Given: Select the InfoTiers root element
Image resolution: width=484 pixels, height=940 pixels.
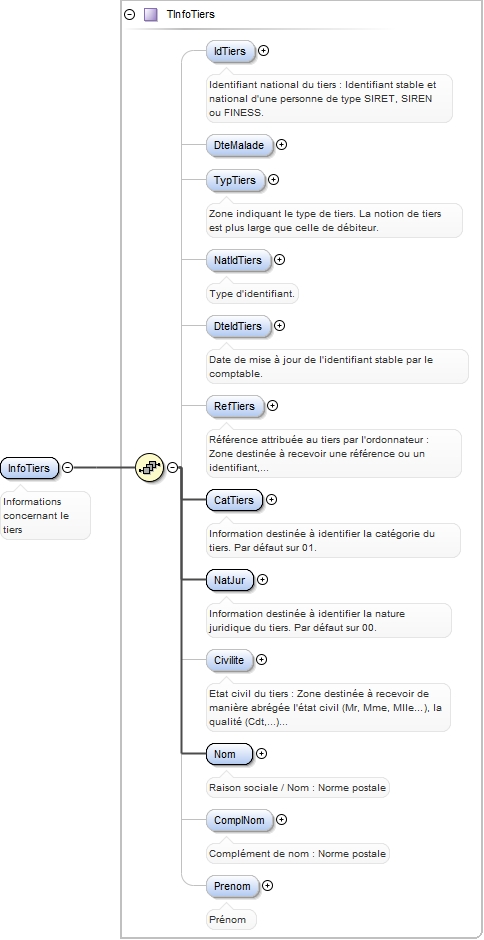Looking at the screenshot, I should (x=29, y=468).
